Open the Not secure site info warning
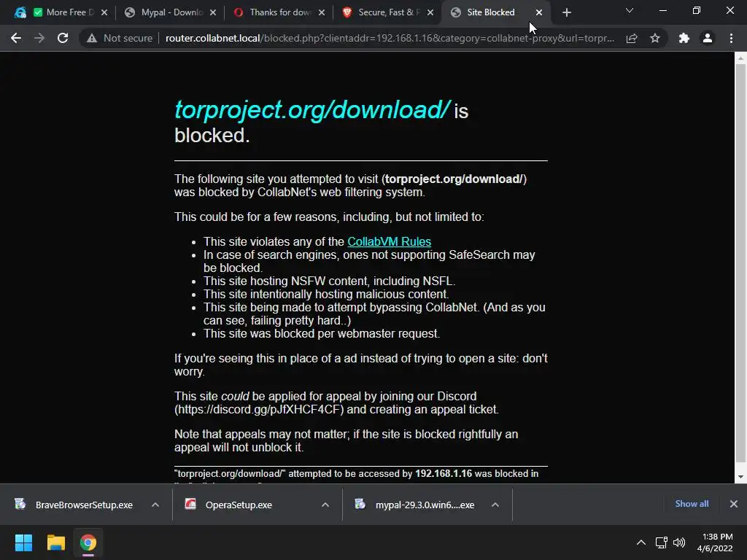The image size is (747, 560). [x=119, y=38]
